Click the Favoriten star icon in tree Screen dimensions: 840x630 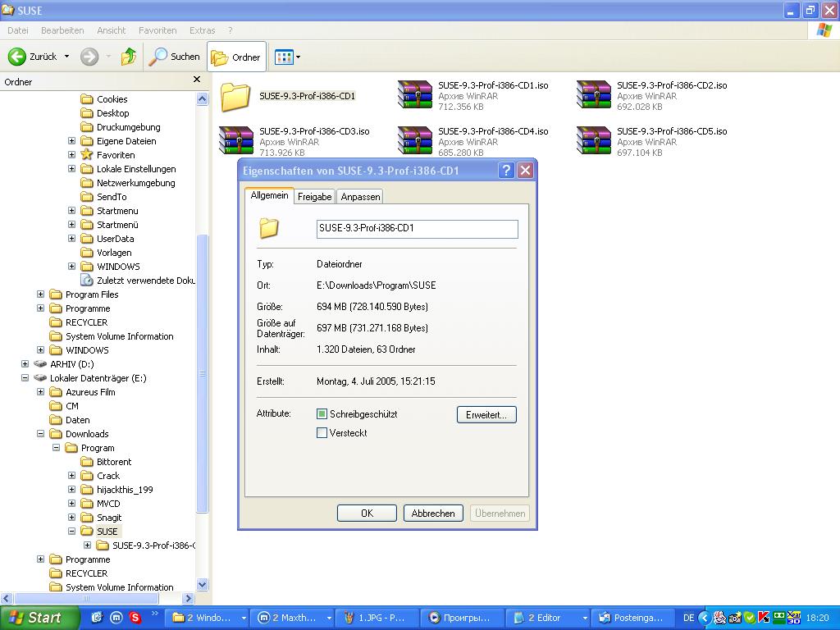[x=87, y=155]
